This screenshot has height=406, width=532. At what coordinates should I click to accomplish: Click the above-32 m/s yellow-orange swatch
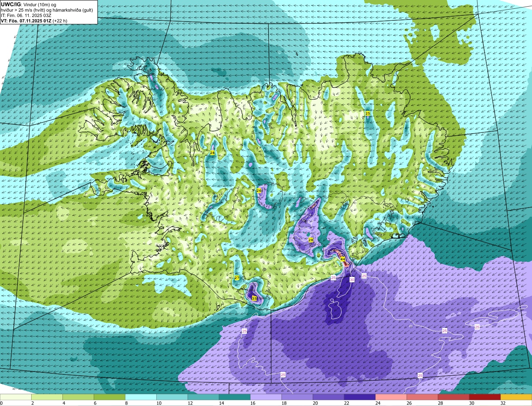coord(516,397)
